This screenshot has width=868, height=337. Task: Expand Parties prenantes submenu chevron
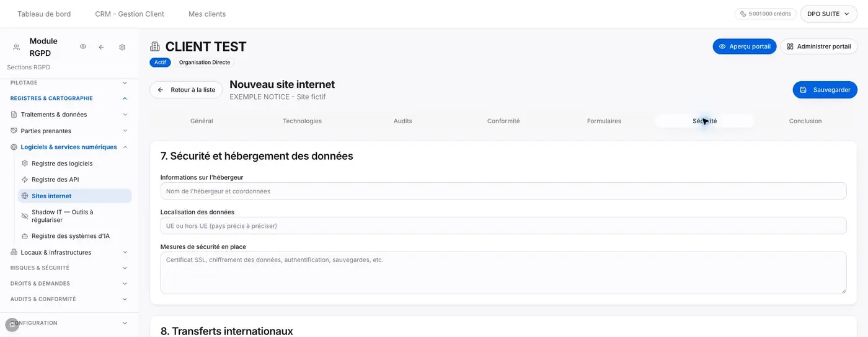[125, 131]
